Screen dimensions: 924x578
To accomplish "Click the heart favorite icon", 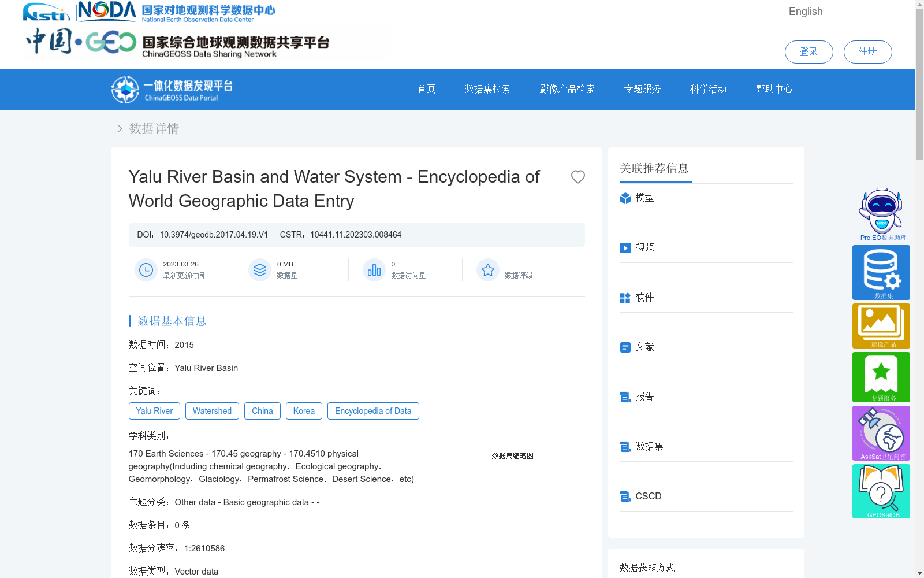I will [577, 177].
